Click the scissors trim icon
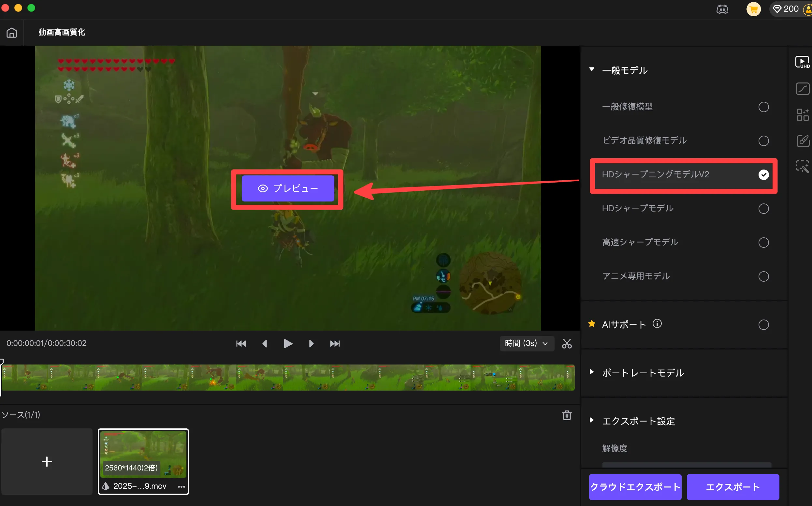This screenshot has width=812, height=506. click(567, 343)
